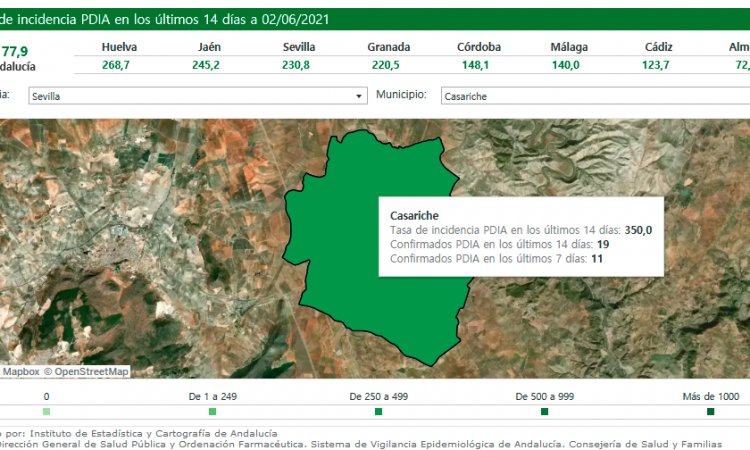750x450 pixels.
Task: Click the Granada province header
Action: [388, 47]
